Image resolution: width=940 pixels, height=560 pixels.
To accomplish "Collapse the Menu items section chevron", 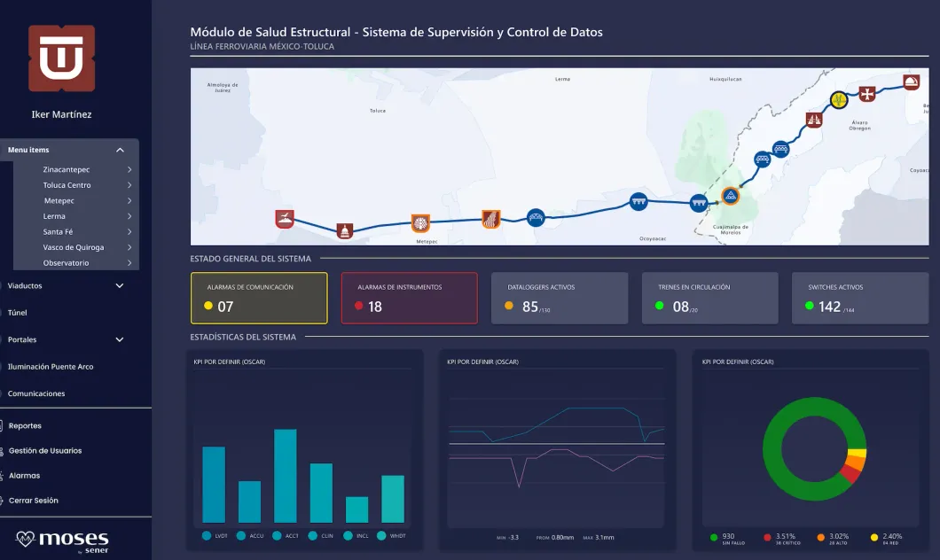I will tap(120, 150).
